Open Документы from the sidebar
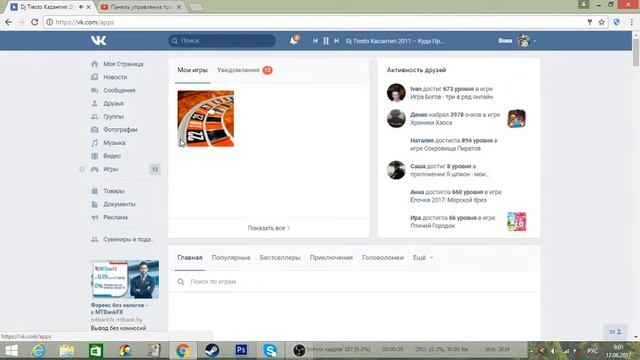 [119, 204]
